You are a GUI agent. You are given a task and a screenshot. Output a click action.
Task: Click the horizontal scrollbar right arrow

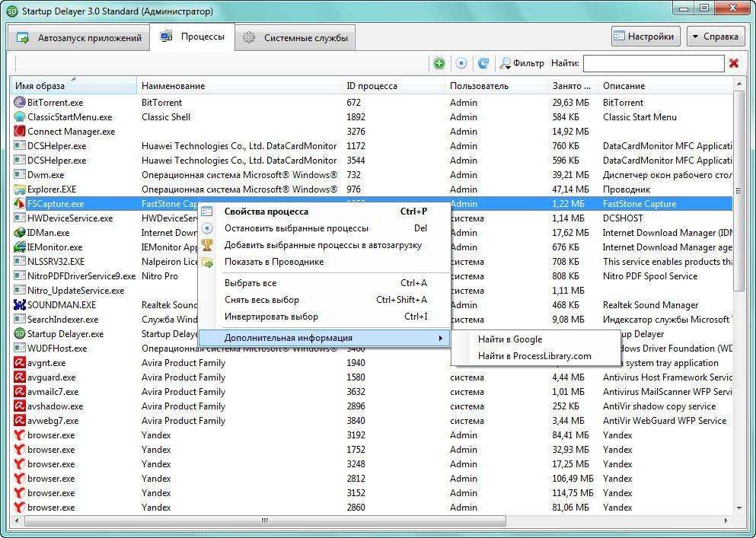726,520
